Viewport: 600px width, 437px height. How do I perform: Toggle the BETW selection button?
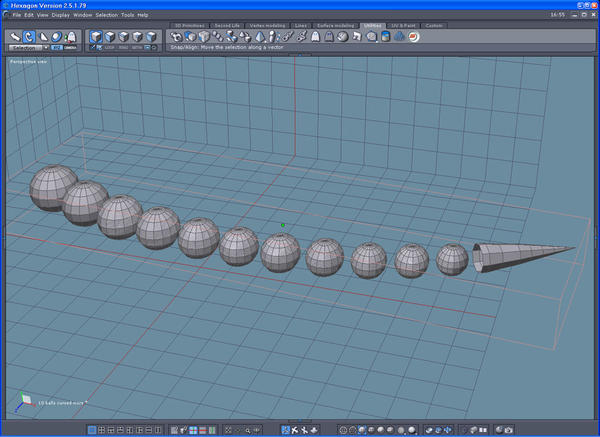pyautogui.click(x=137, y=48)
